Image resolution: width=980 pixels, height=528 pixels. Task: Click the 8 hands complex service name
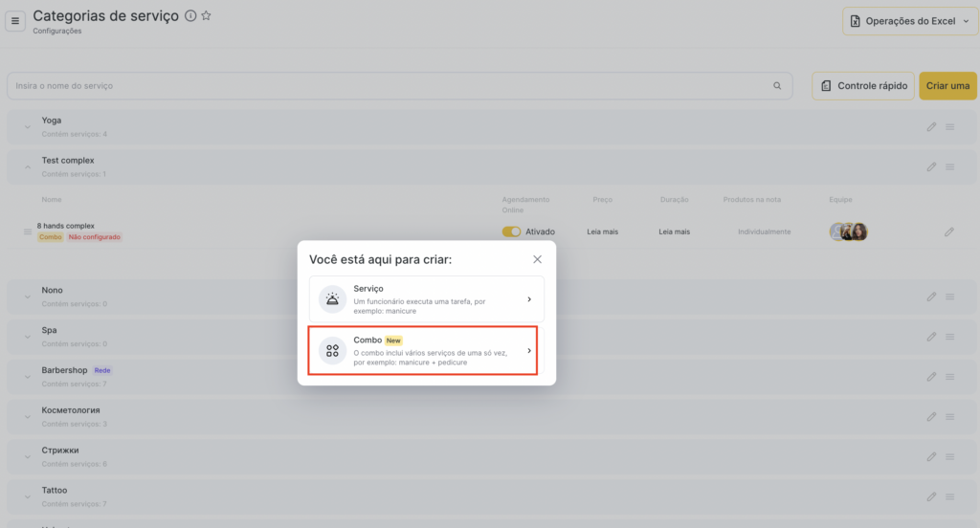pyautogui.click(x=66, y=226)
